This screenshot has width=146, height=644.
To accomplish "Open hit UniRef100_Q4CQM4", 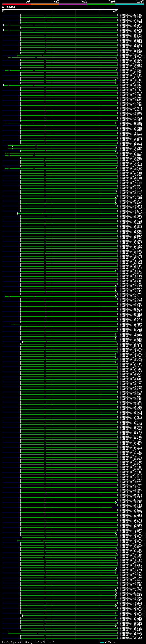I will 131,22.
